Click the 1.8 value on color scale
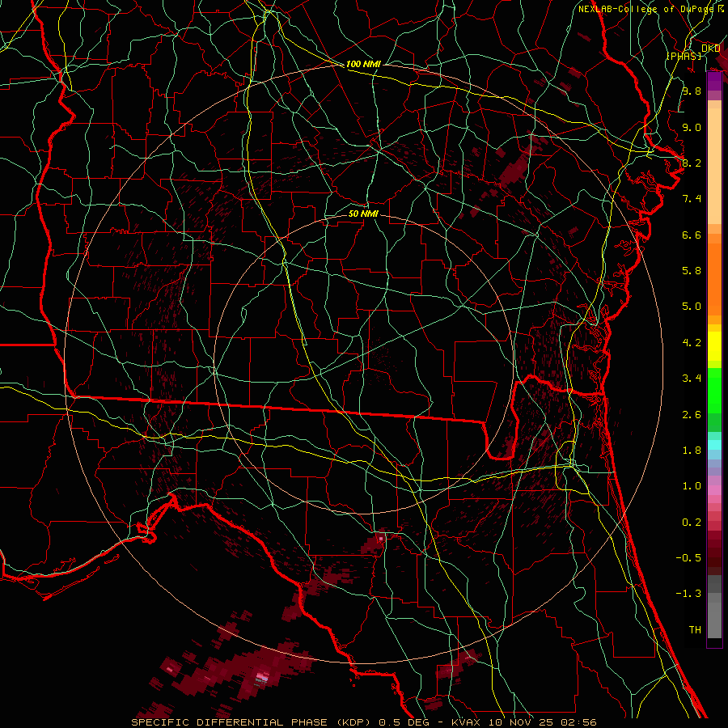Screen dimensions: 728x728 pyautogui.click(x=692, y=451)
